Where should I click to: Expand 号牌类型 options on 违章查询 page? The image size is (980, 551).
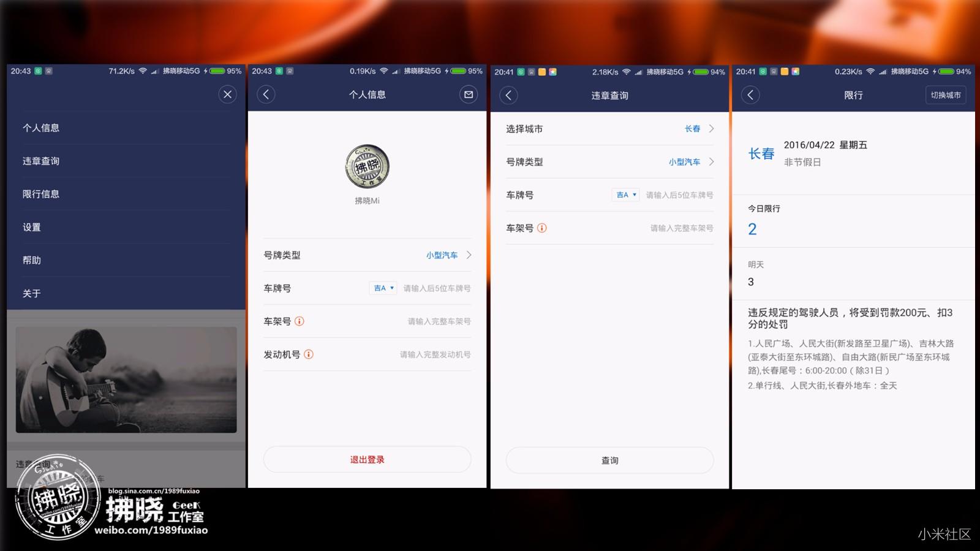point(689,162)
